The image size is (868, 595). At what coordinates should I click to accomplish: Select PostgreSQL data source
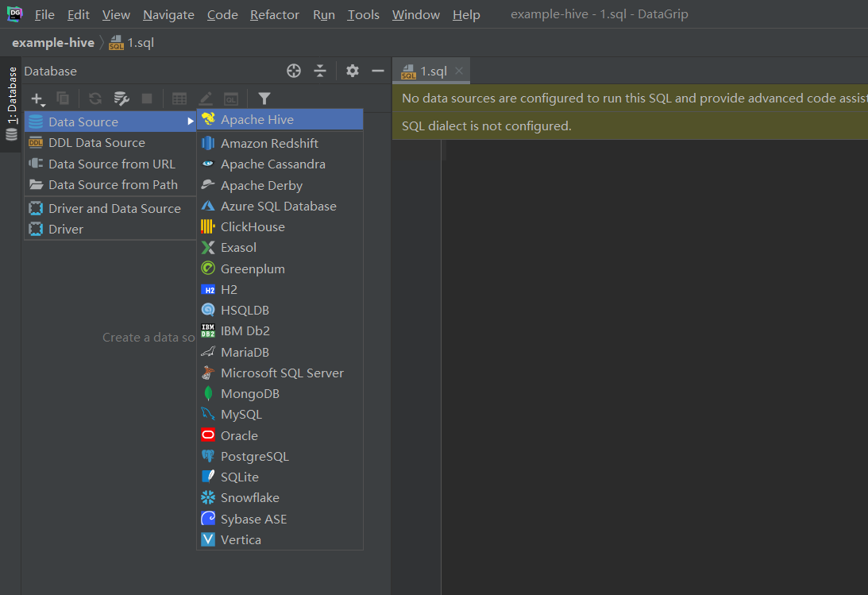280,456
